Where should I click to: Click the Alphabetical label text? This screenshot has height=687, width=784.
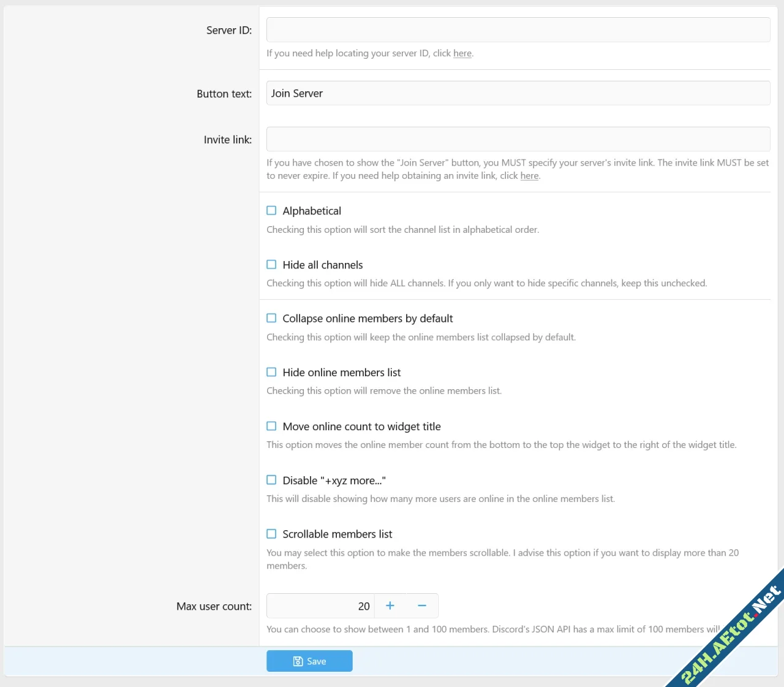coord(312,210)
